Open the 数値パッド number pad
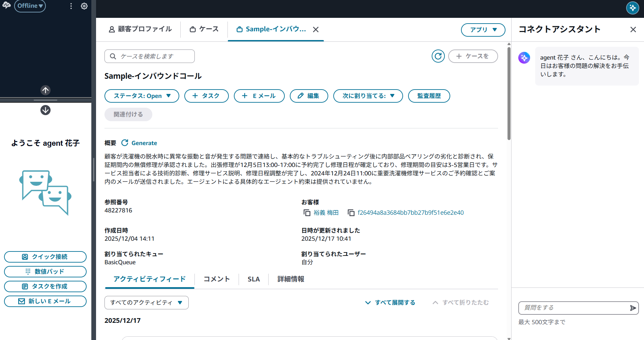Viewport: 644px width, 340px height. point(45,272)
